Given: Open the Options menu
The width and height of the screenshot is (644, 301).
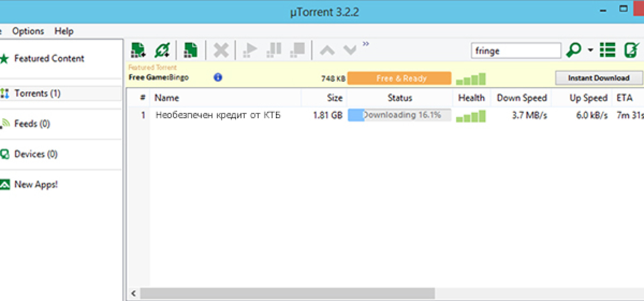Looking at the screenshot, I should click(x=28, y=31).
